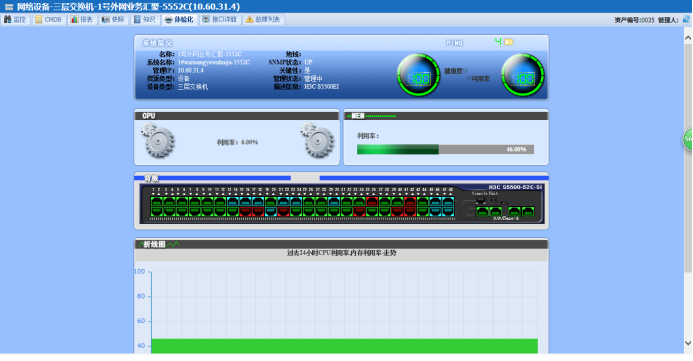Click switch port 1 on the backplane
This screenshot has height=361, width=693.
pyautogui.click(x=156, y=202)
